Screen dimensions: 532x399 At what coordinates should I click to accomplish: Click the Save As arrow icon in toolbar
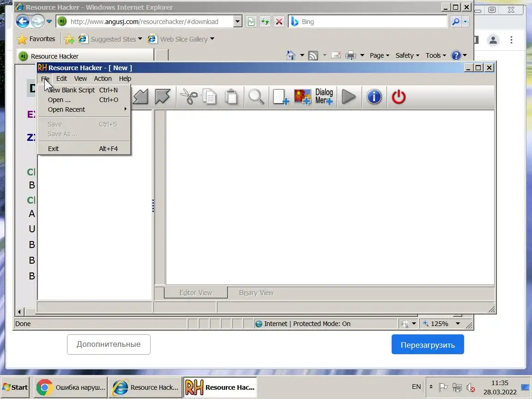click(x=163, y=97)
